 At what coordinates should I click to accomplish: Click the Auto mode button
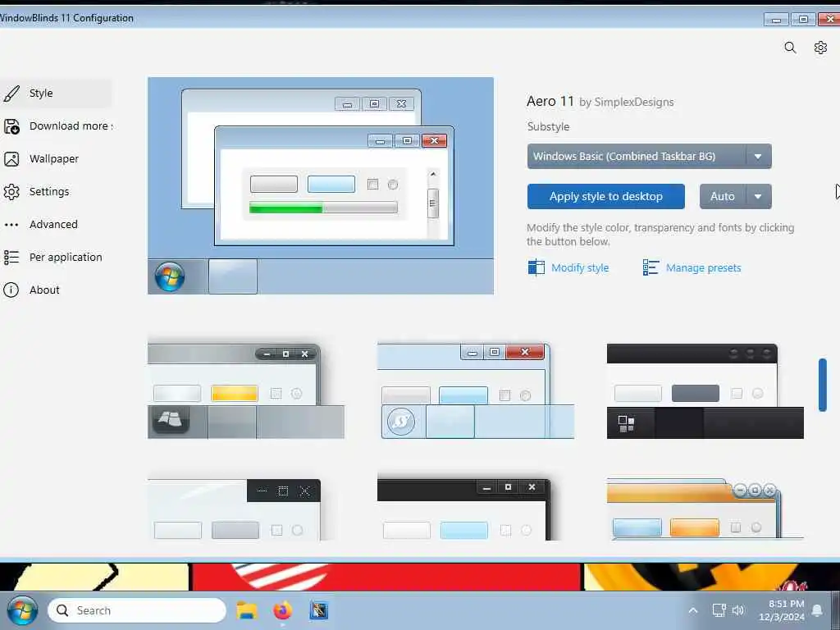point(722,197)
